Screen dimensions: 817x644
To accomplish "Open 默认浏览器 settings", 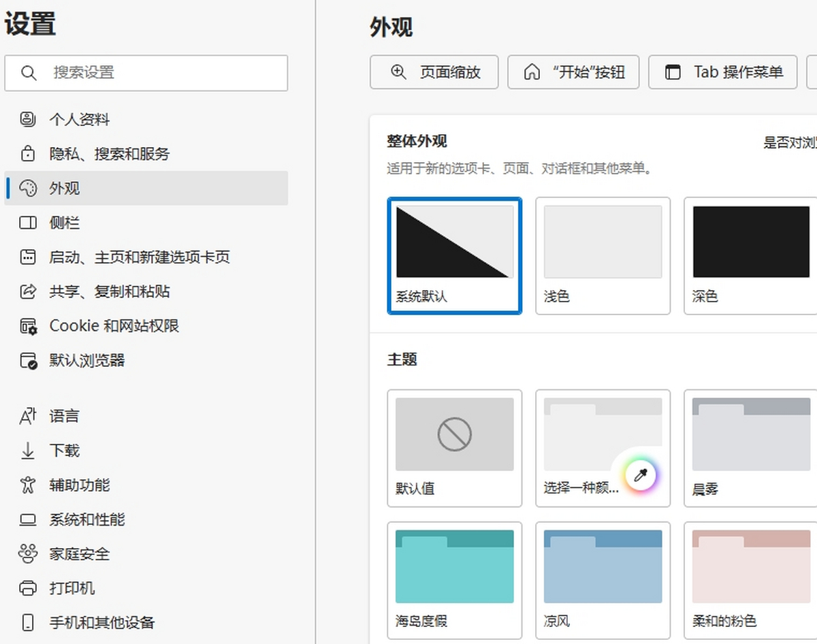I will click(146, 361).
